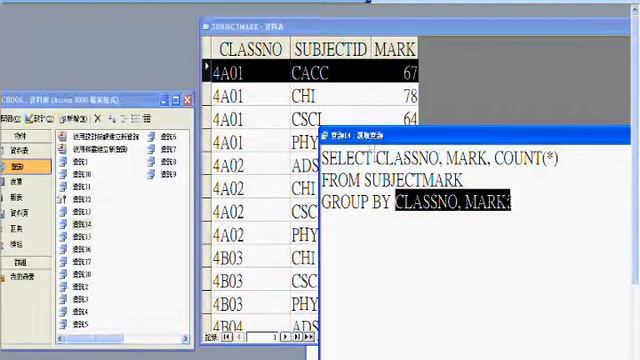Click the right arrow of database window horizontal scrollbar
The width and height of the screenshot is (640, 360).
[x=185, y=338]
